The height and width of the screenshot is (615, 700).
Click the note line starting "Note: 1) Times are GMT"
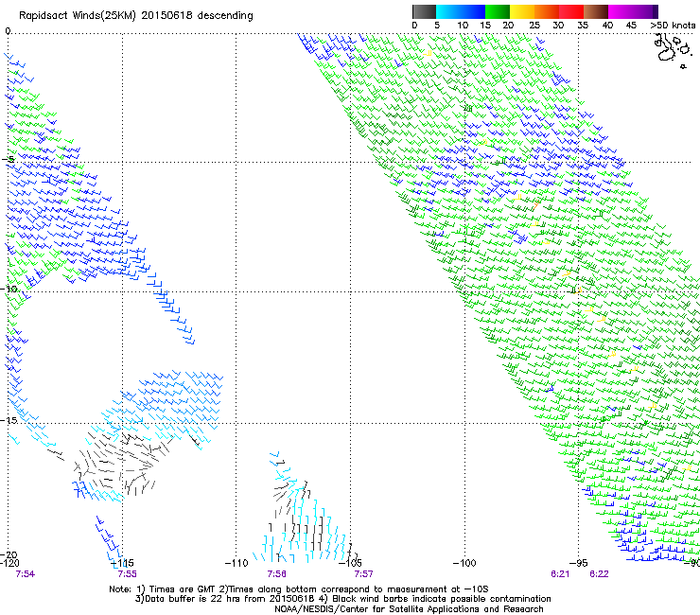click(299, 589)
